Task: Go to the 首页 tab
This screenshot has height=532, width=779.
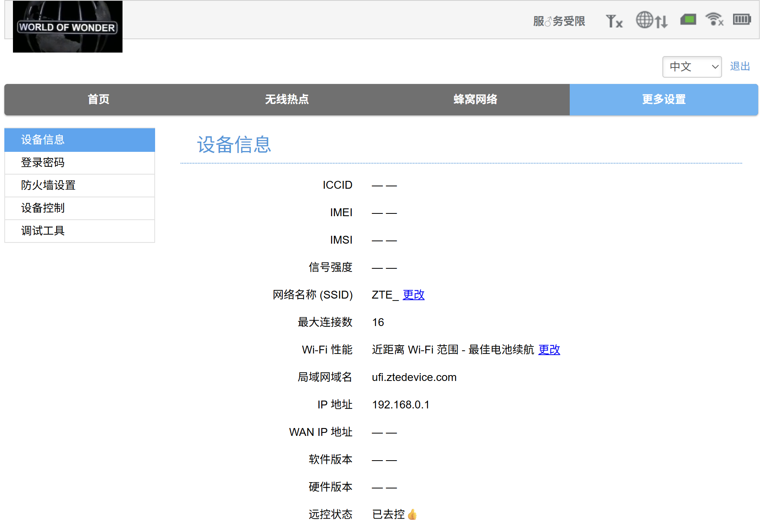Action: point(99,99)
